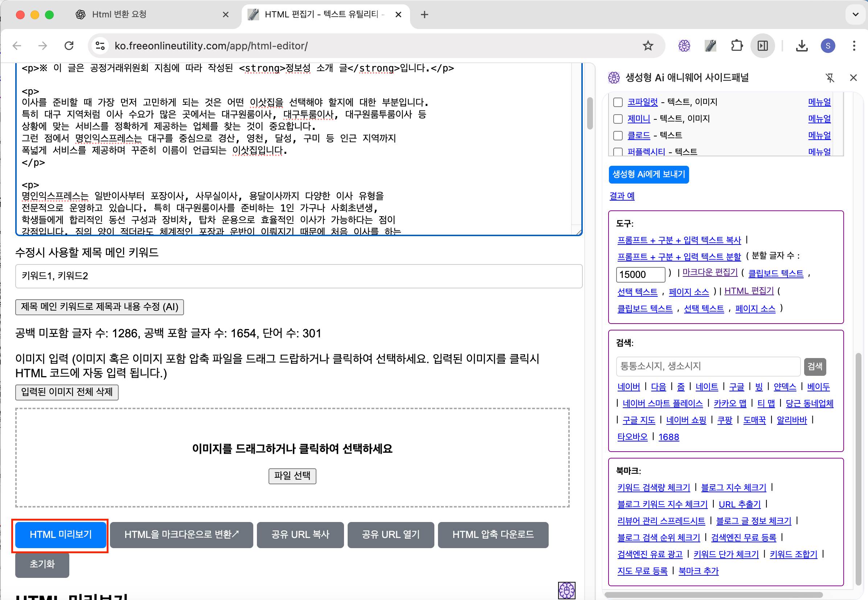Open a new browser tab
This screenshot has width=868, height=600.
click(x=424, y=15)
